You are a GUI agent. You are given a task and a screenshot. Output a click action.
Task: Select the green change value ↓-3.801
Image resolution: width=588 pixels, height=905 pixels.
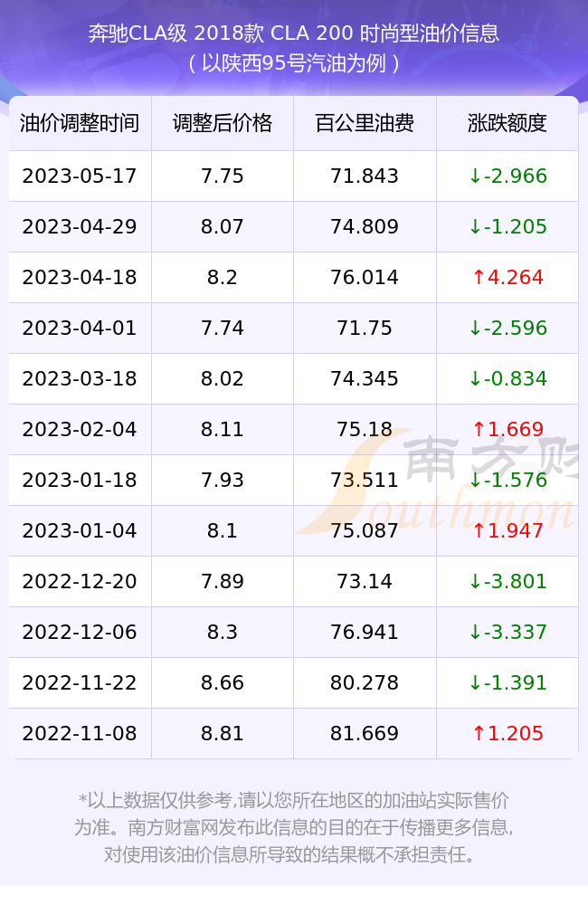pyautogui.click(x=507, y=581)
